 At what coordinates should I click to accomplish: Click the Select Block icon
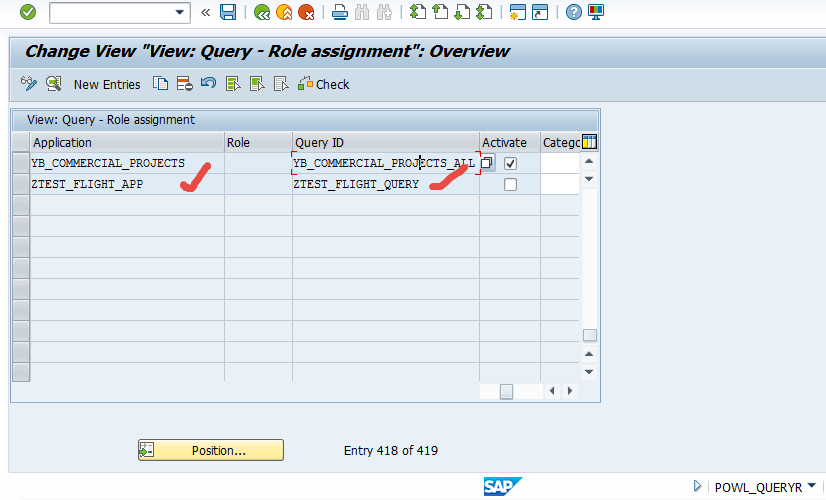pyautogui.click(x=257, y=84)
